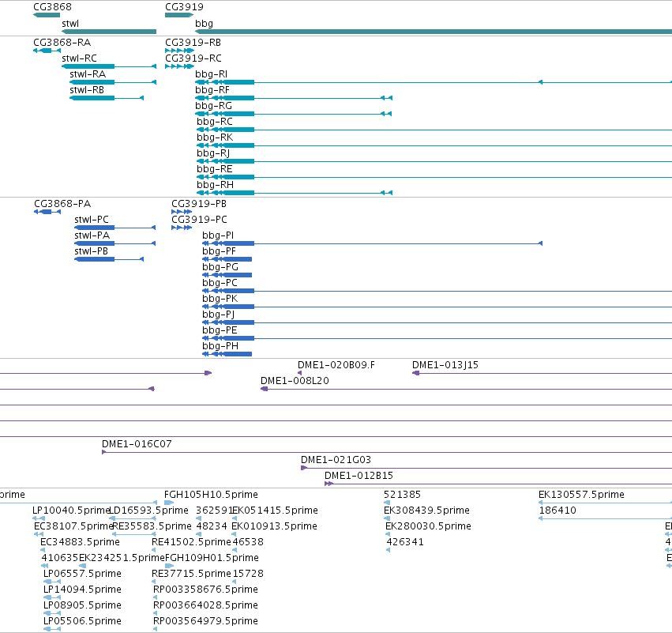Select the CG3868 gene label
Screen dimensions: 672x633
[x=53, y=7]
